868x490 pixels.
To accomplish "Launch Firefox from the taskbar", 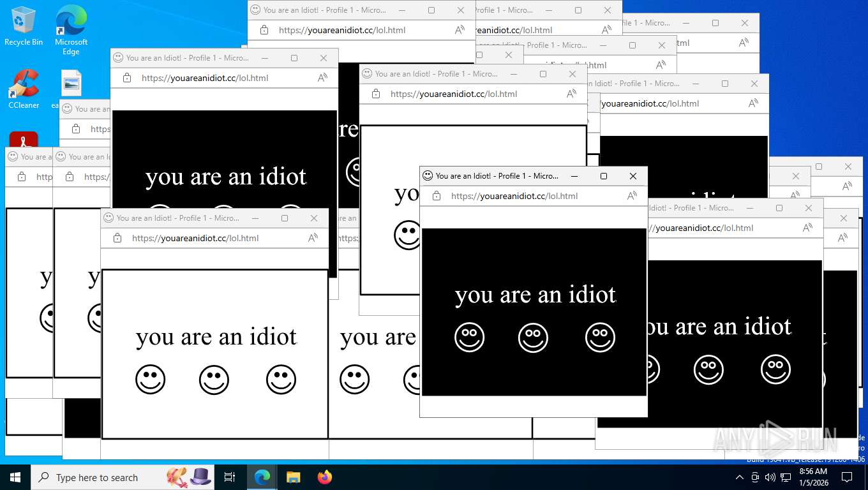I will pyautogui.click(x=325, y=477).
